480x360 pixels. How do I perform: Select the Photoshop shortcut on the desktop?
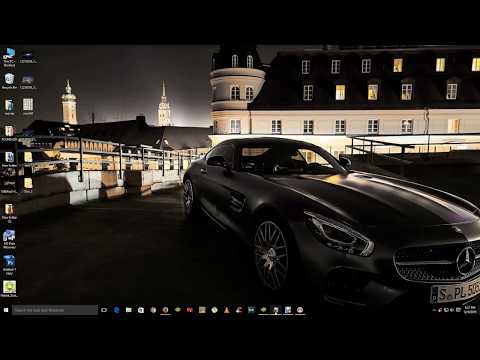tap(9, 265)
